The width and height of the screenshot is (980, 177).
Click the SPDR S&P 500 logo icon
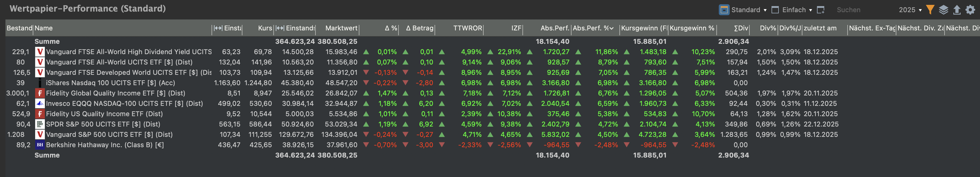(40, 124)
